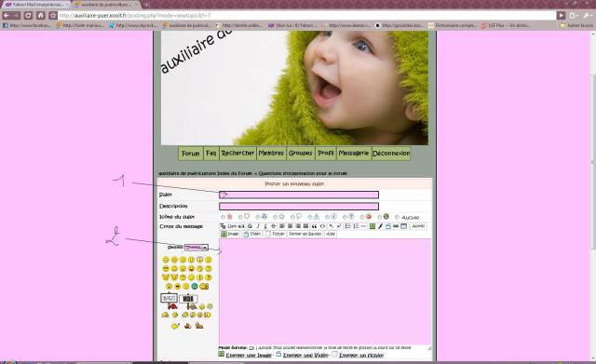Click the bulleted list icon
Image resolution: width=596 pixels, height=364 pixels.
click(x=347, y=226)
